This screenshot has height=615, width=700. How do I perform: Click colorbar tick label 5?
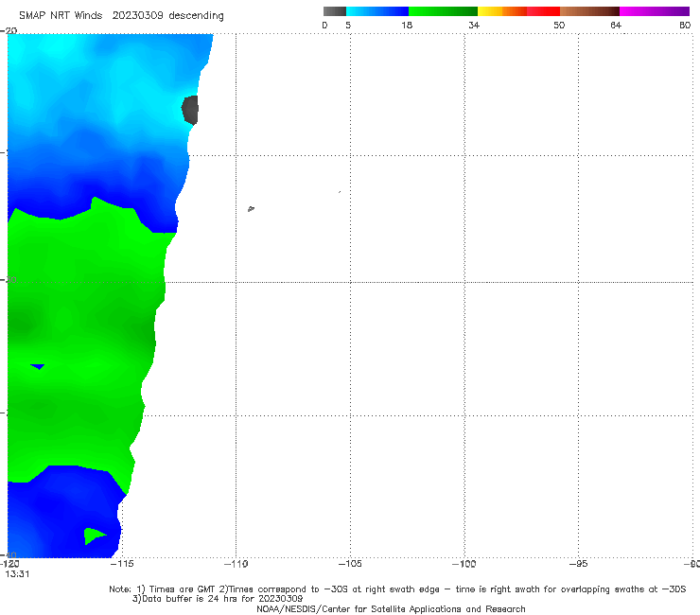pyautogui.click(x=348, y=25)
